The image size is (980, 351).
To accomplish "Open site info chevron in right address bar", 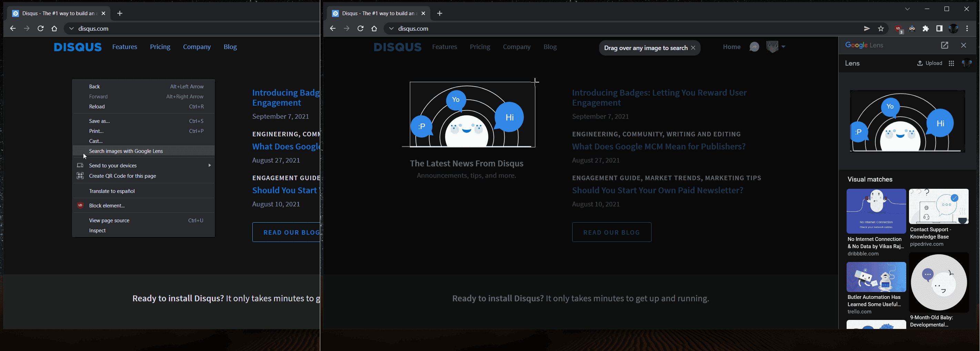I will click(x=391, y=29).
